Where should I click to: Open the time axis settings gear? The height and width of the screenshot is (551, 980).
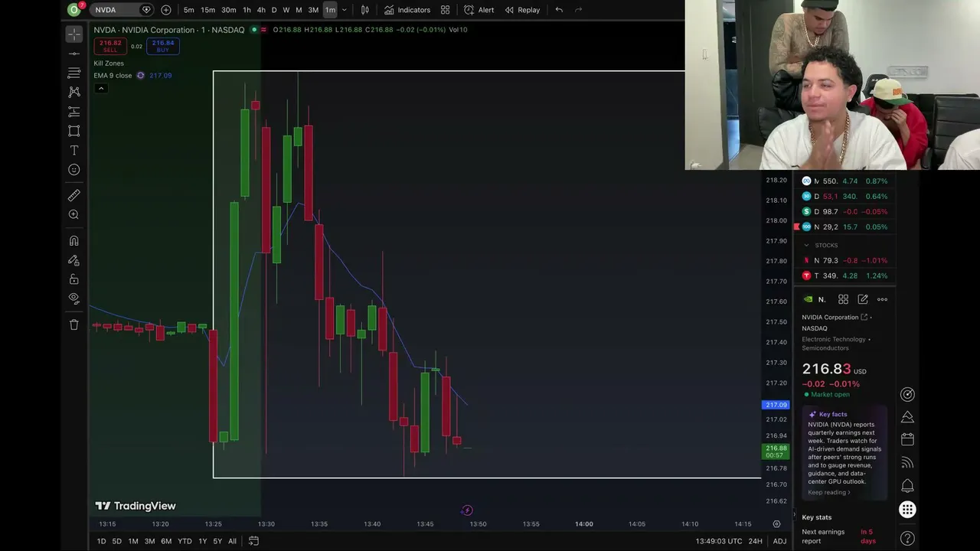pyautogui.click(x=776, y=524)
